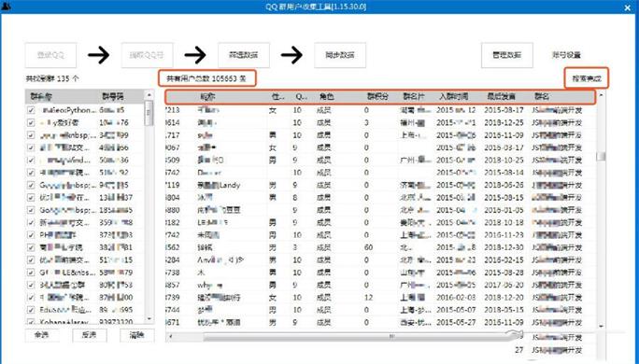This screenshot has width=639, height=364.
Task: Click the group list scrollbar down arrow
Action: pyautogui.click(x=149, y=318)
